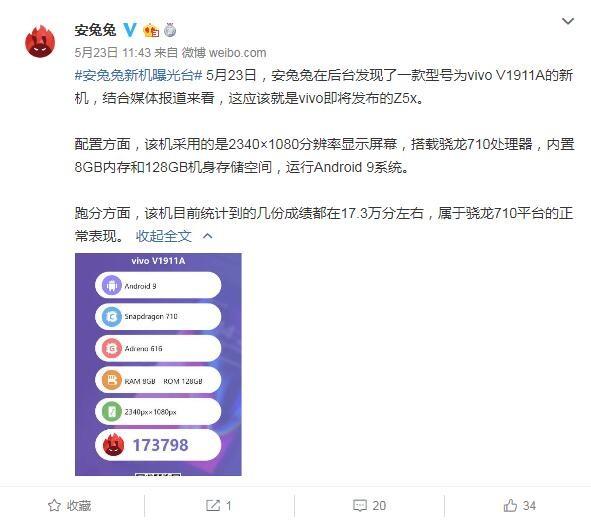
Task: Click the upward chevron next to 收起全文
Action: click(208, 236)
